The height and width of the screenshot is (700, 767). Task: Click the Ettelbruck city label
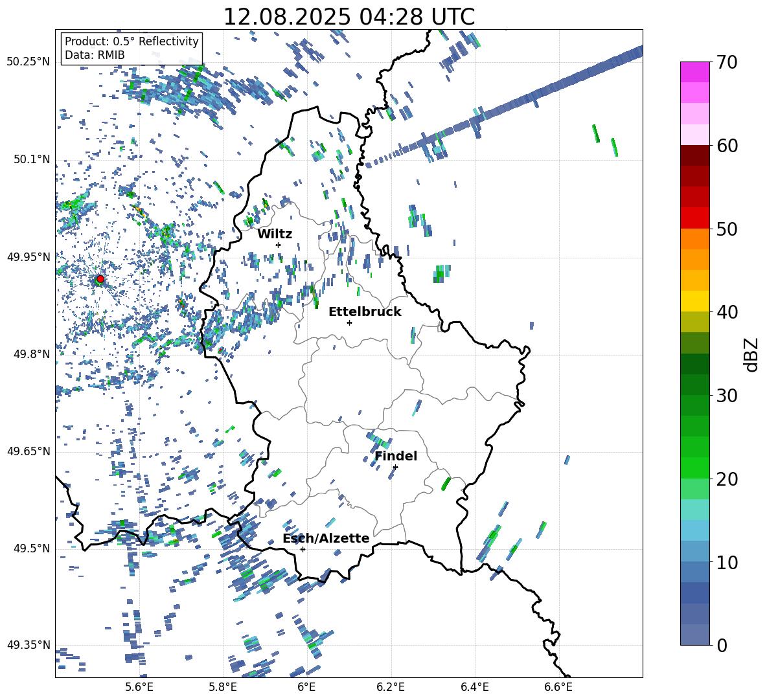365,312
